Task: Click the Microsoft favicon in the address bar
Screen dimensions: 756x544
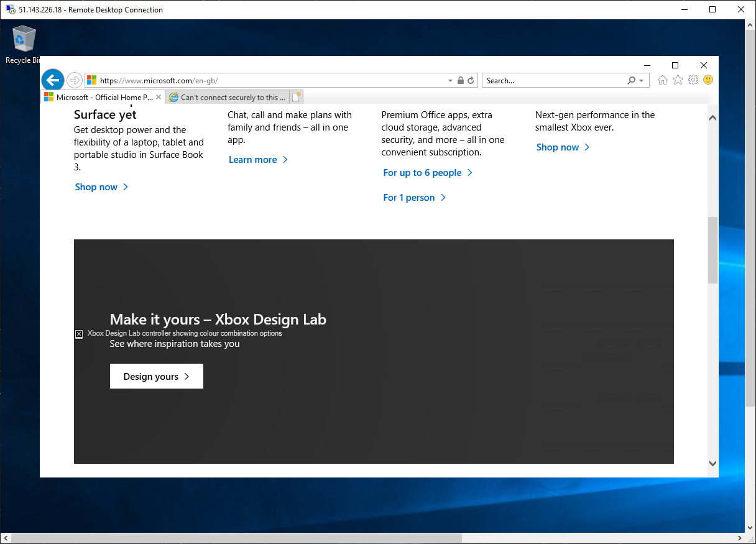Action: tap(91, 80)
